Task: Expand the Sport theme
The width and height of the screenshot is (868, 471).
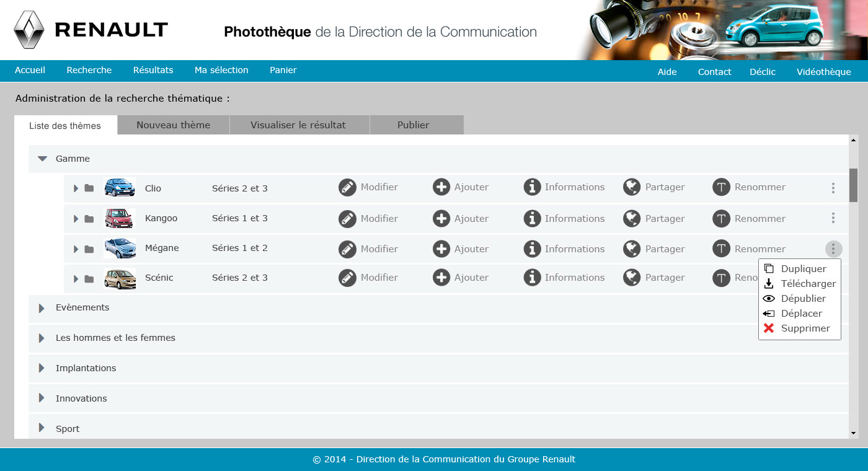Action: 42,428
